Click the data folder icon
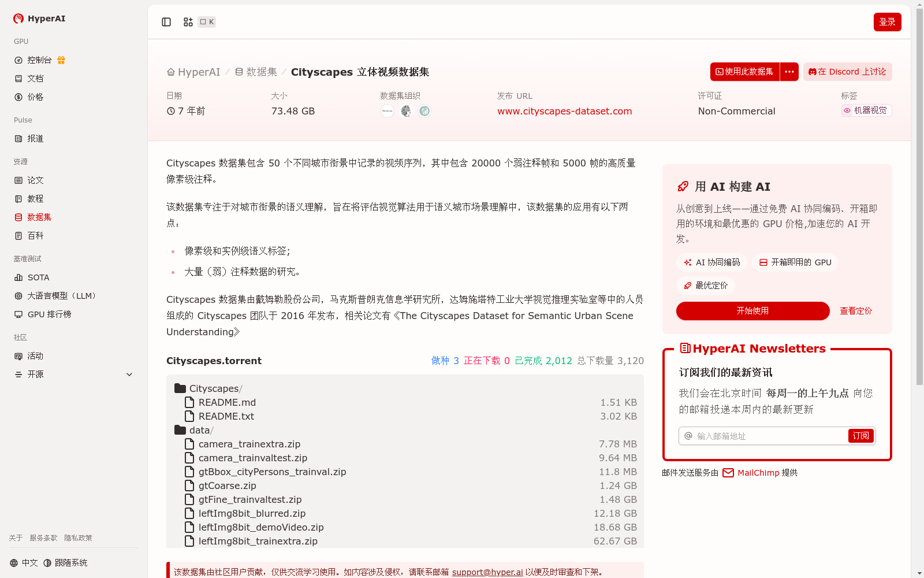924x578 pixels. point(180,430)
